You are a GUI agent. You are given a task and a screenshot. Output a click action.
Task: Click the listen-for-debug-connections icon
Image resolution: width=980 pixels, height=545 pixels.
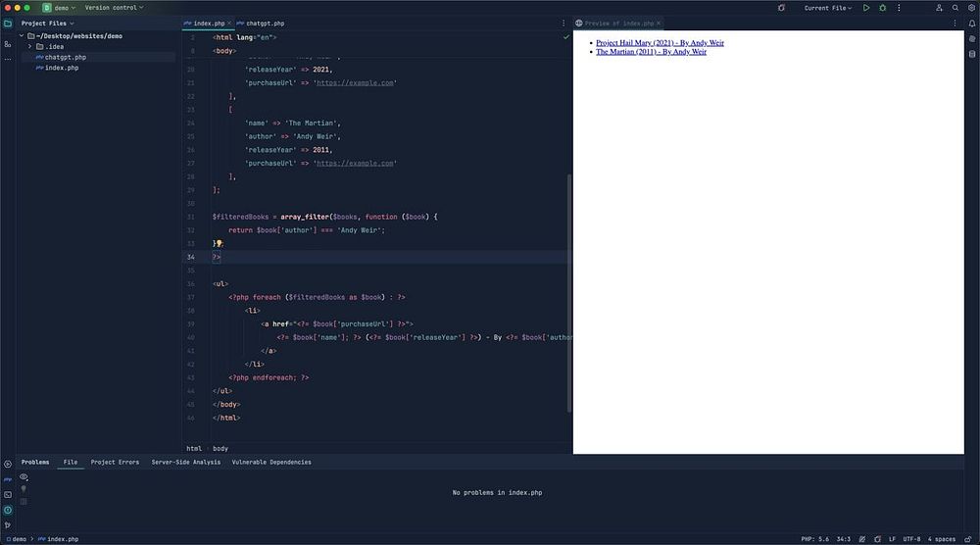[781, 8]
